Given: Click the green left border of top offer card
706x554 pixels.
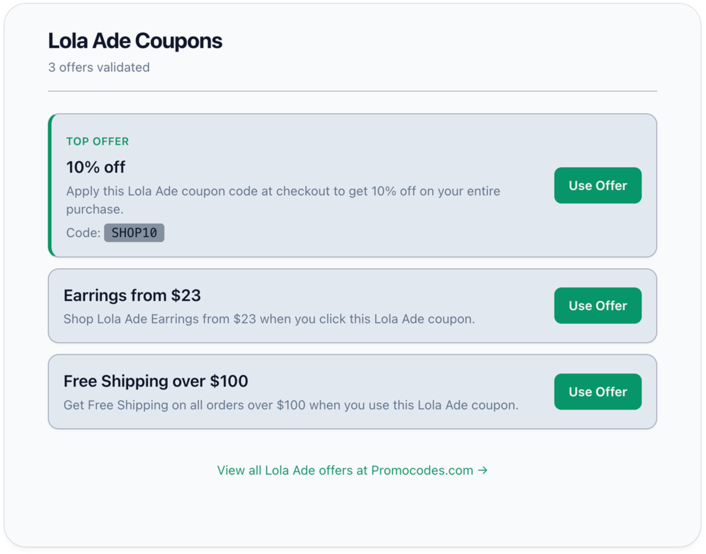Looking at the screenshot, I should point(50,186).
